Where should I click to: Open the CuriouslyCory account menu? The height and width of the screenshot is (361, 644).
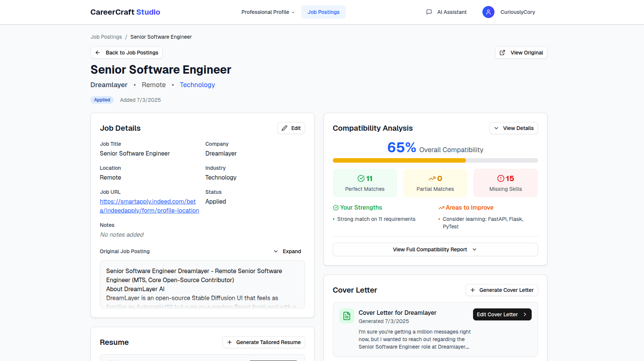(x=518, y=12)
